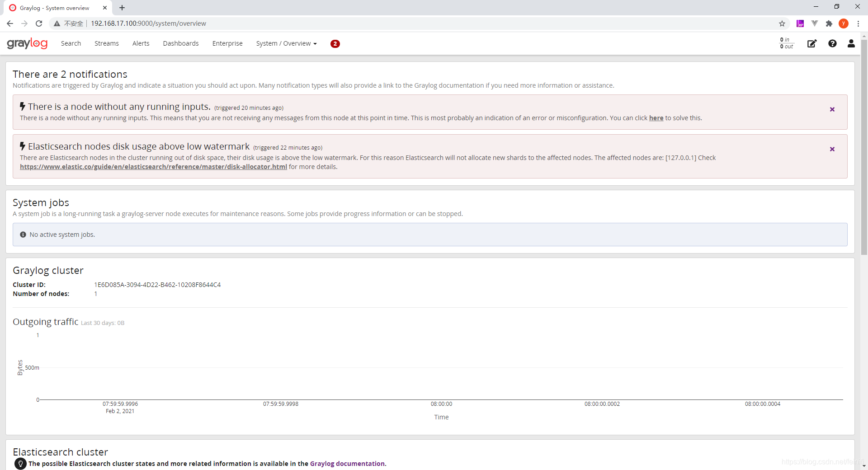Open the Search page

[71, 43]
